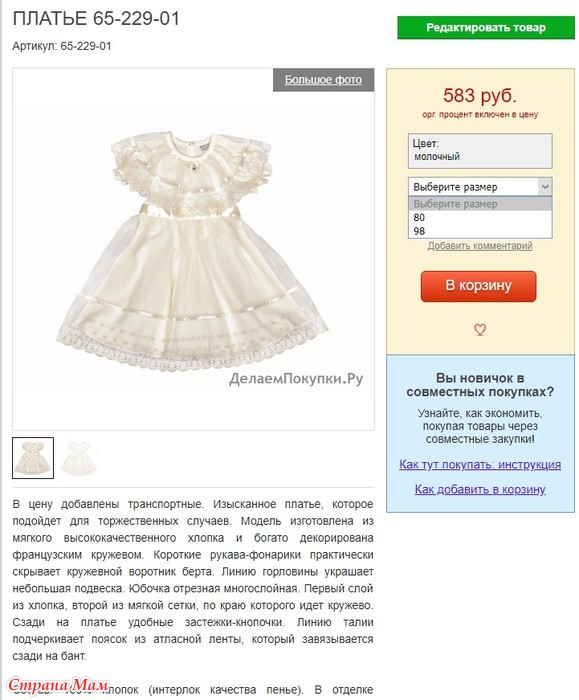The height and width of the screenshot is (700, 579).
Task: Add product to favorites with heart icon
Action: [480, 329]
